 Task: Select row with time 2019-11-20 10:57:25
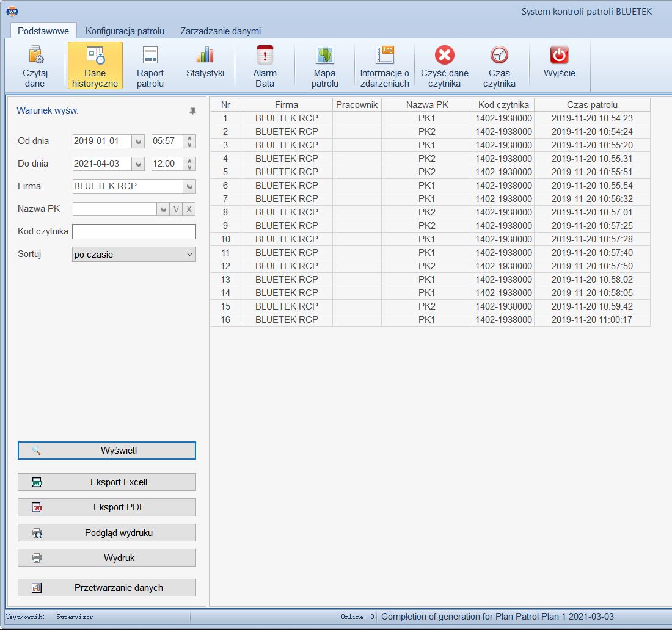pos(430,226)
